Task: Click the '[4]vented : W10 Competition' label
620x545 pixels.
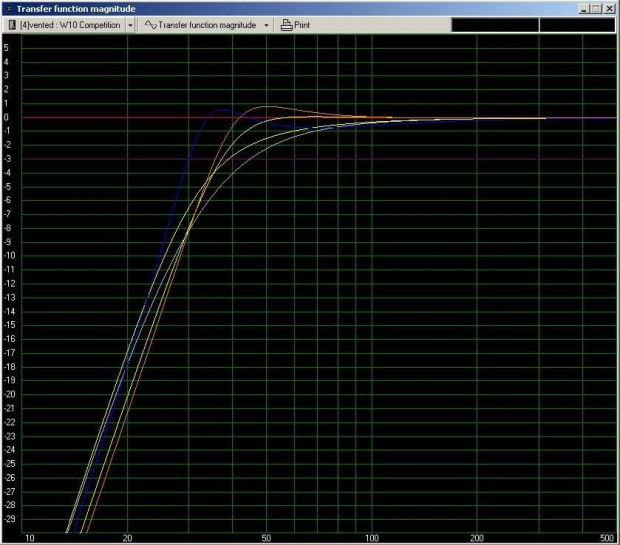Action: click(70, 25)
